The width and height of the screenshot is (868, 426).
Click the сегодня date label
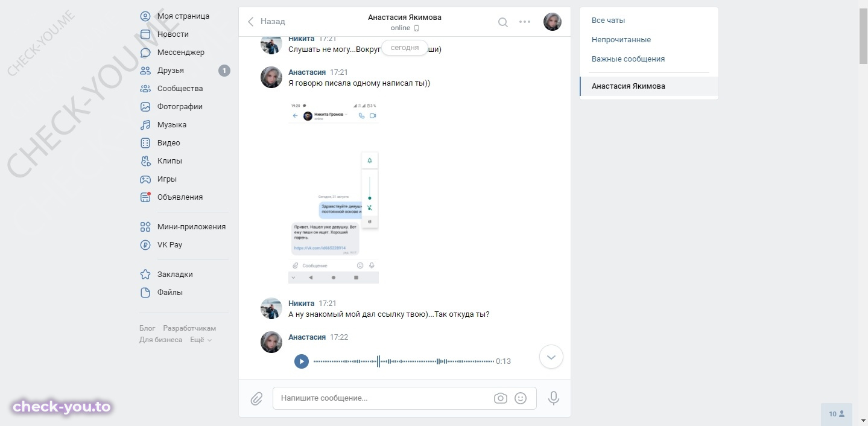tap(405, 48)
